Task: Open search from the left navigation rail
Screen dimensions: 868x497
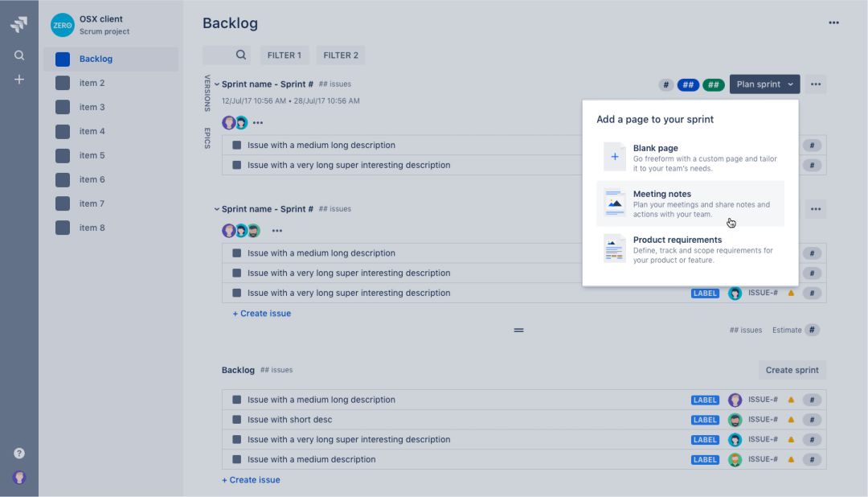Action: 19,55
